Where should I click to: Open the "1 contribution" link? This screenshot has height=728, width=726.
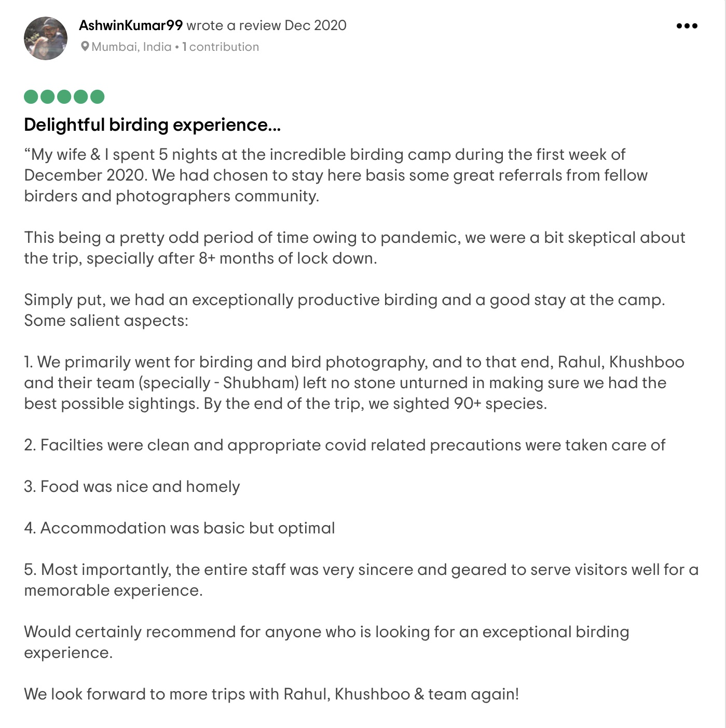coord(221,47)
